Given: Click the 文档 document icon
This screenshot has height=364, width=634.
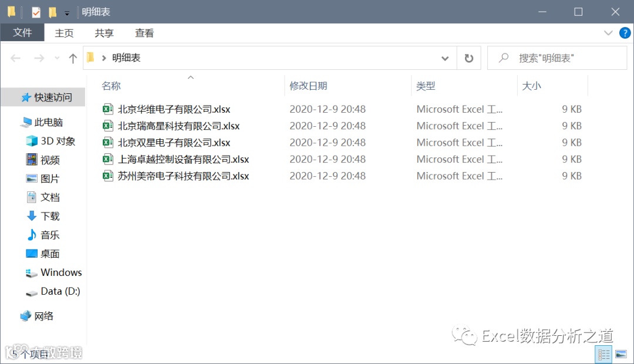Looking at the screenshot, I should coord(32,197).
